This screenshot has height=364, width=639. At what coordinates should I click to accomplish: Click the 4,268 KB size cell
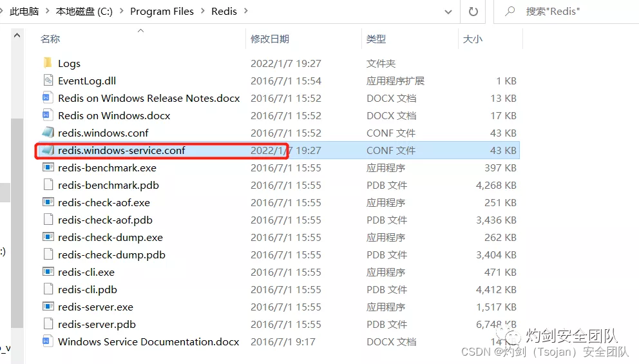[x=496, y=185]
